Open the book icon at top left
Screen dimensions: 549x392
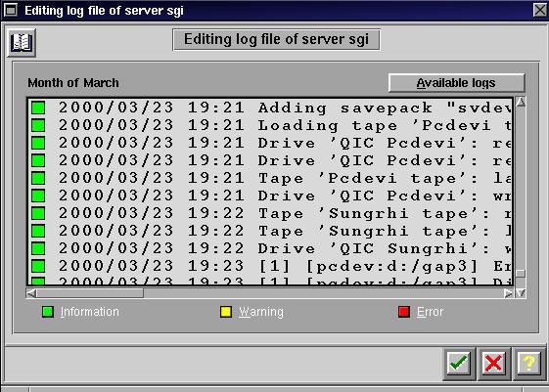(22, 43)
